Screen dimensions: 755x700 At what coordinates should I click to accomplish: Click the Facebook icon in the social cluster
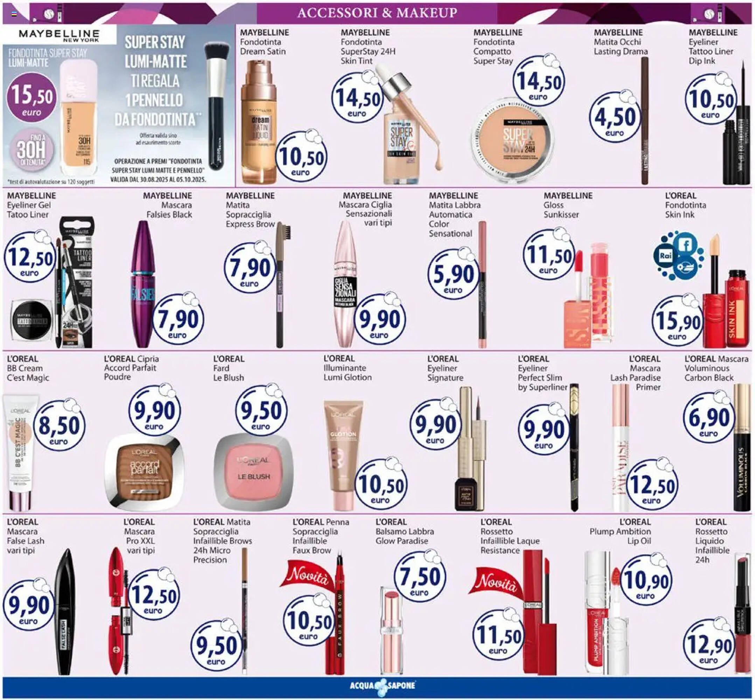click(x=686, y=245)
